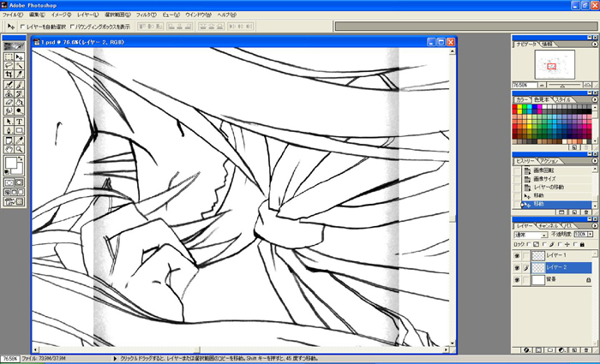
Task: Create a new layer in Layers panel
Action: [x=574, y=349]
